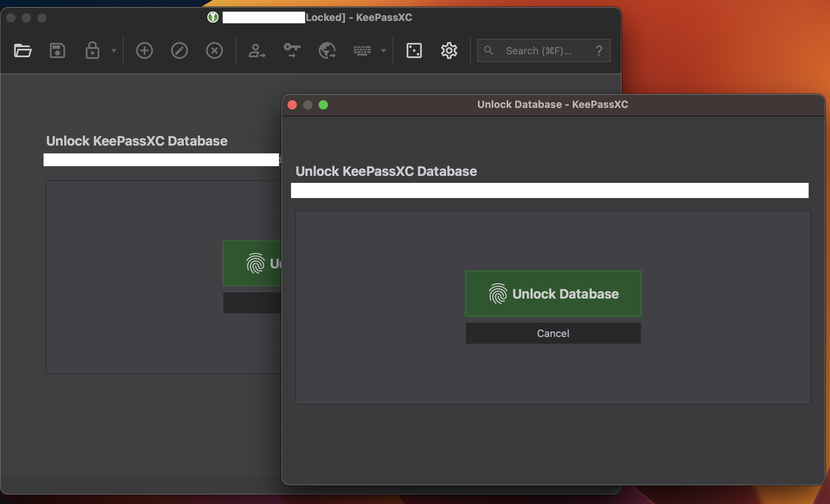830x504 pixels.
Task: Open the password generator dice icon
Action: point(414,50)
